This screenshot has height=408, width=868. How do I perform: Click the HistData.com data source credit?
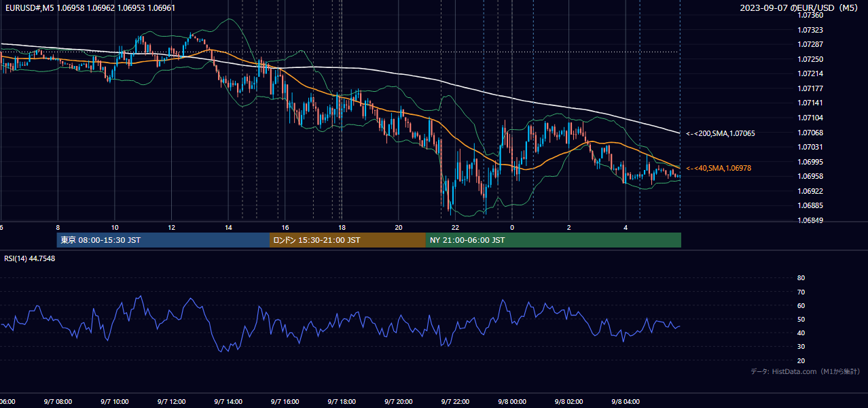coord(806,371)
